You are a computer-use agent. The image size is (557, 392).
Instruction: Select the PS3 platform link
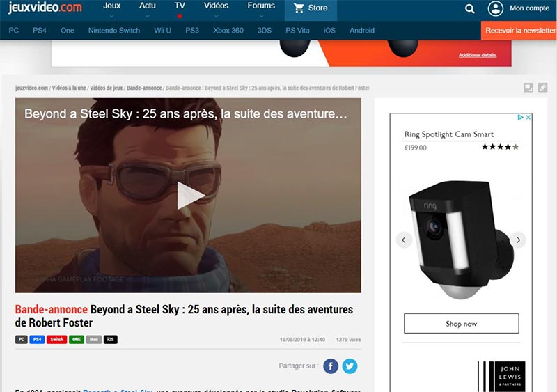click(x=192, y=31)
